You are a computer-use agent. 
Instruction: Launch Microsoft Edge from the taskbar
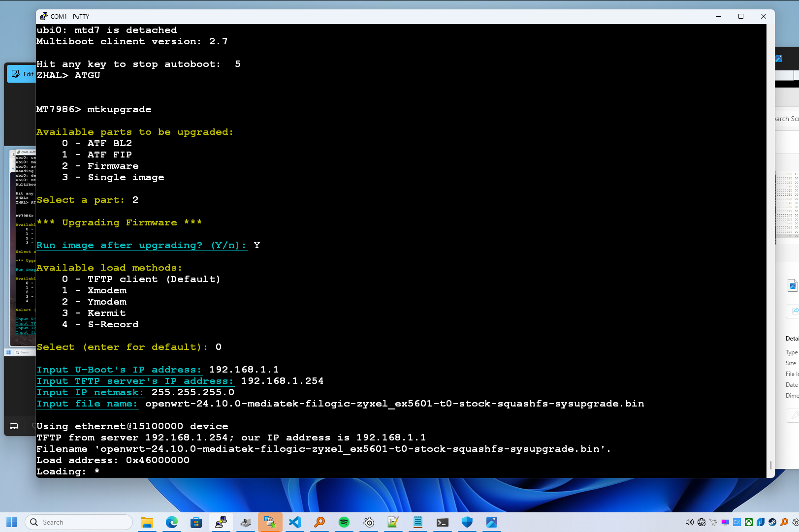pos(171,522)
